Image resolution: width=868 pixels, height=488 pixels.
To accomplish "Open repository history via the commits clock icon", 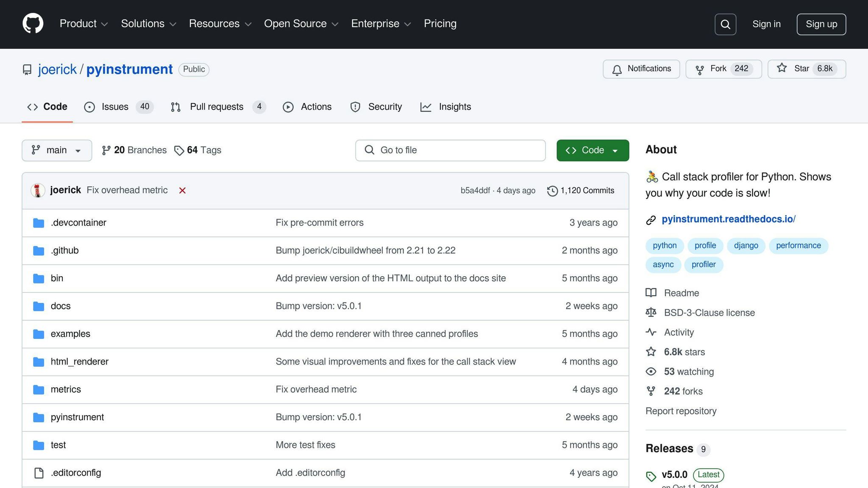I will click(x=552, y=191).
